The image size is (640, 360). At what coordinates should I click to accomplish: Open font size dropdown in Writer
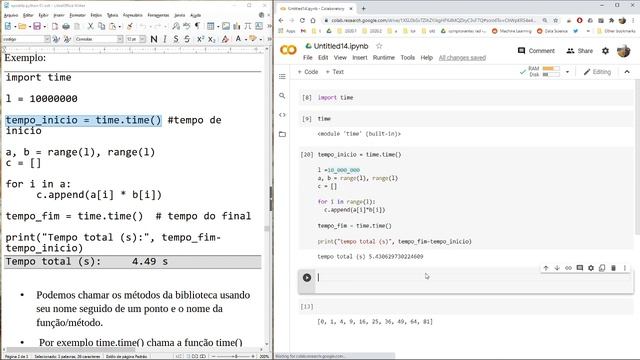(142, 39)
